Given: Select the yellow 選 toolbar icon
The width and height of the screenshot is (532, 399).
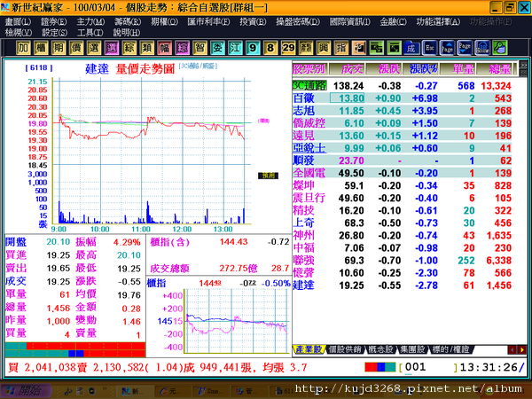Looking at the screenshot, I should (x=94, y=48).
